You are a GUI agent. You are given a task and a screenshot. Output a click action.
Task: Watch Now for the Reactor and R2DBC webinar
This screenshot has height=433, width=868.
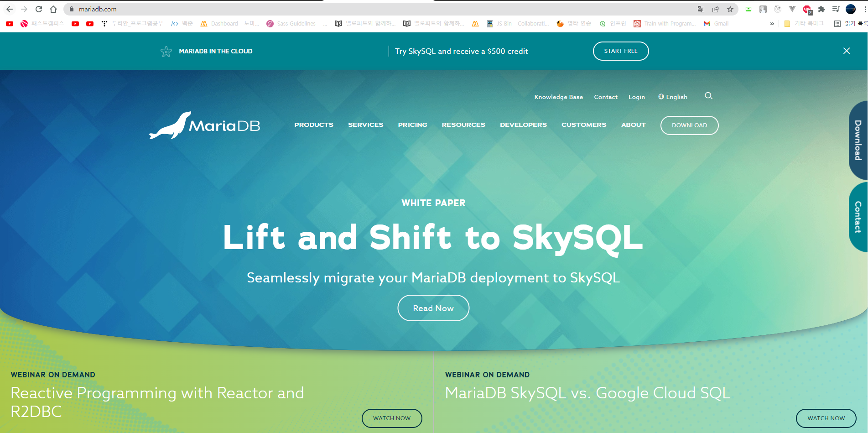point(392,418)
